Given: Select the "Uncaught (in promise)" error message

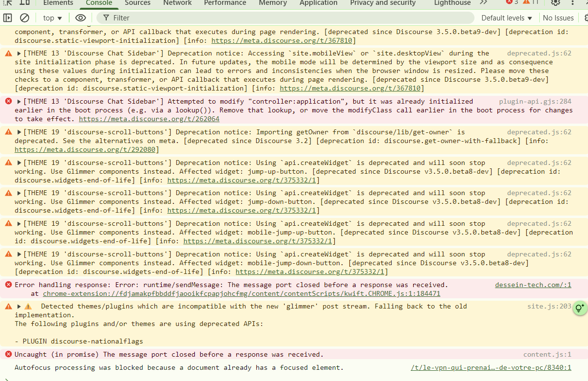Looking at the screenshot, I should (169, 355).
